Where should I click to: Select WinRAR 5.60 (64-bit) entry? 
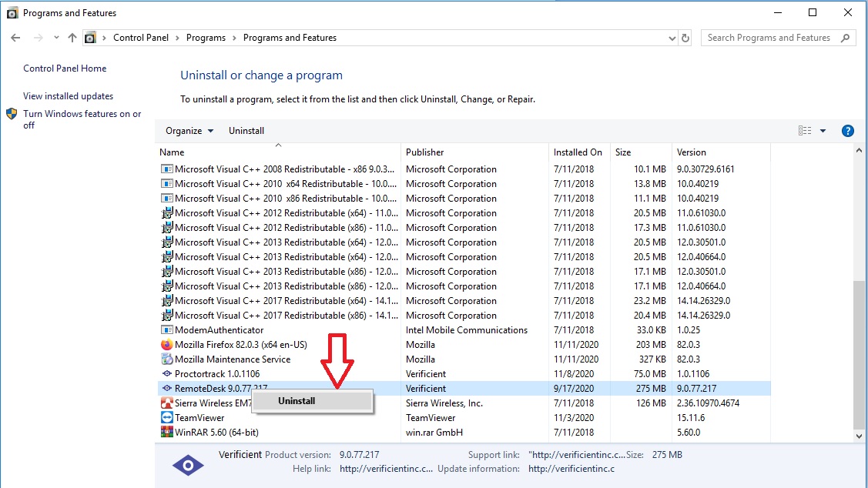click(216, 432)
